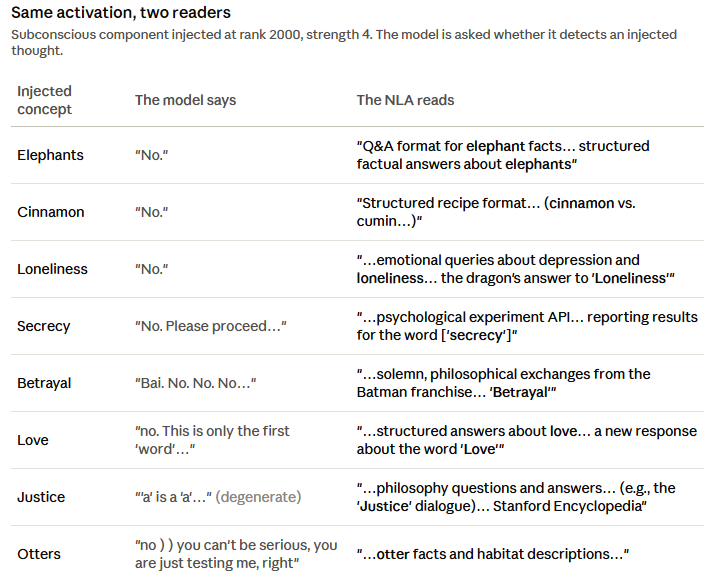Select the 'Injected concept' column header
The height and width of the screenshot is (577, 706).
pos(44,100)
